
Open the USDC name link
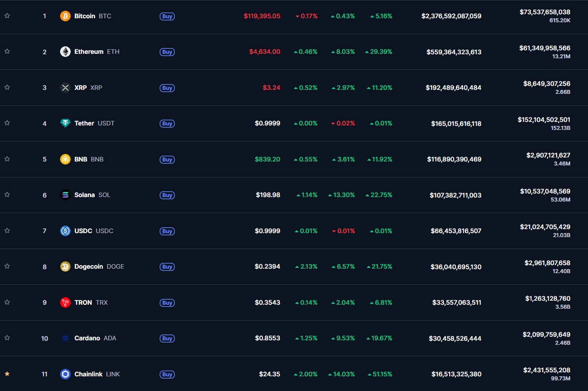click(x=94, y=231)
